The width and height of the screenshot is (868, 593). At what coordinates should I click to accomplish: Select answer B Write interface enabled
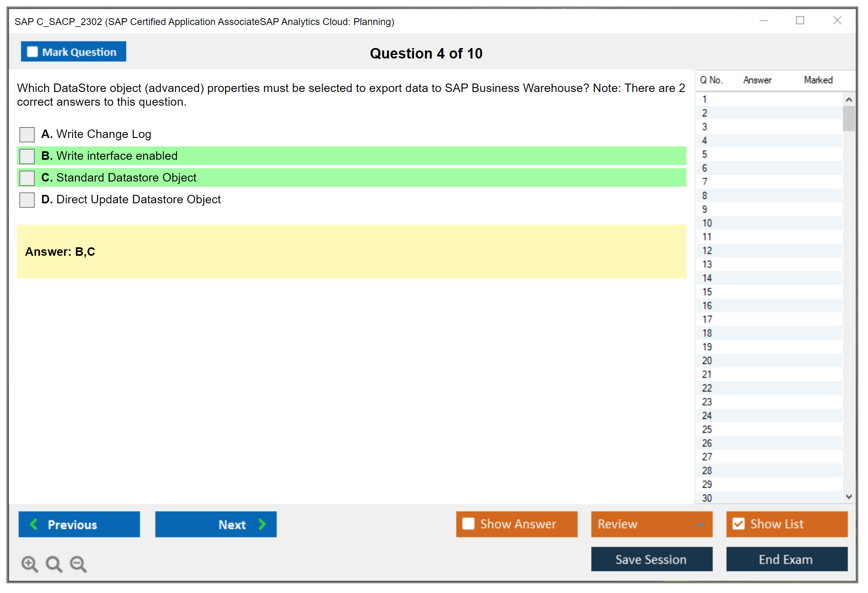pyautogui.click(x=27, y=156)
